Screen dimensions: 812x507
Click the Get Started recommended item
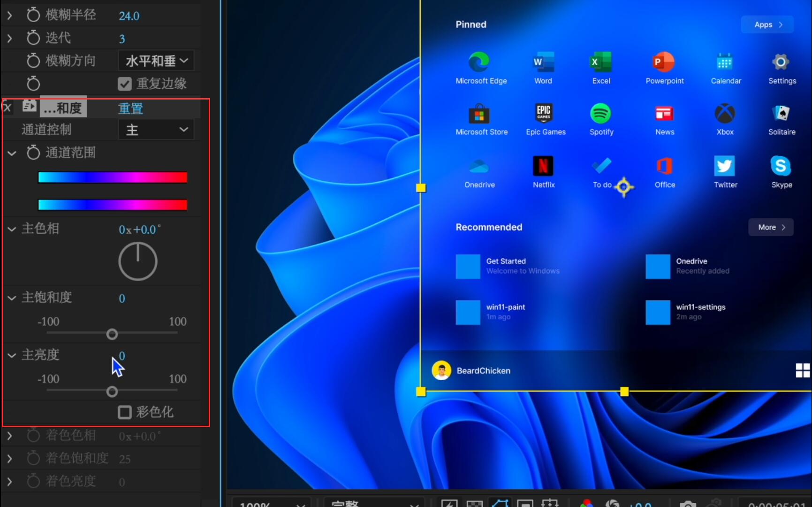pyautogui.click(x=508, y=266)
